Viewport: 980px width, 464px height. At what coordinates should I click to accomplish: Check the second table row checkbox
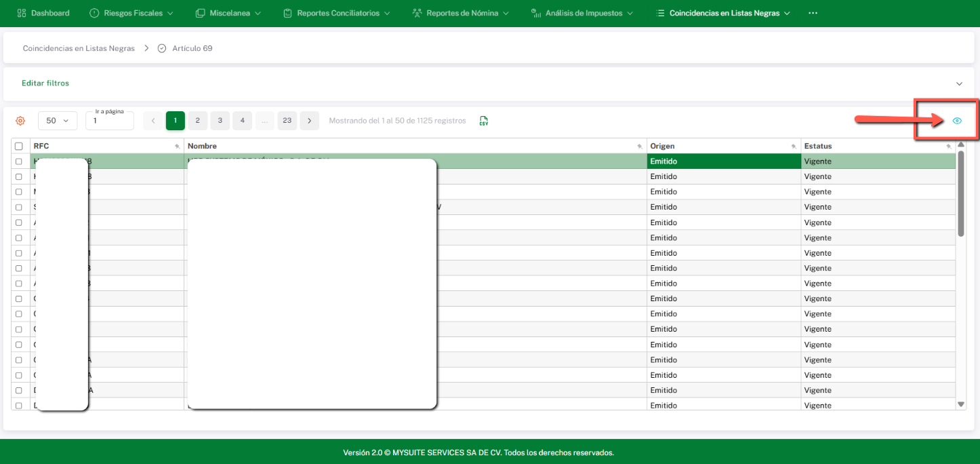click(x=19, y=176)
